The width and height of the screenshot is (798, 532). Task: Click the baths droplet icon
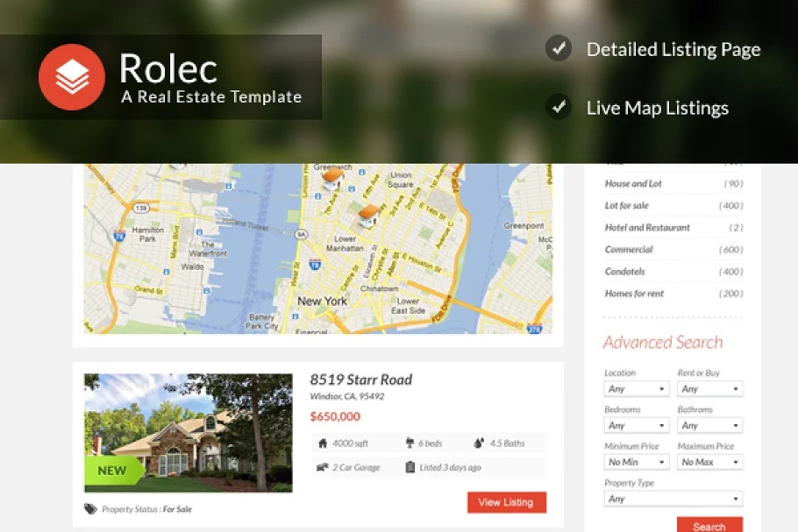click(x=479, y=443)
